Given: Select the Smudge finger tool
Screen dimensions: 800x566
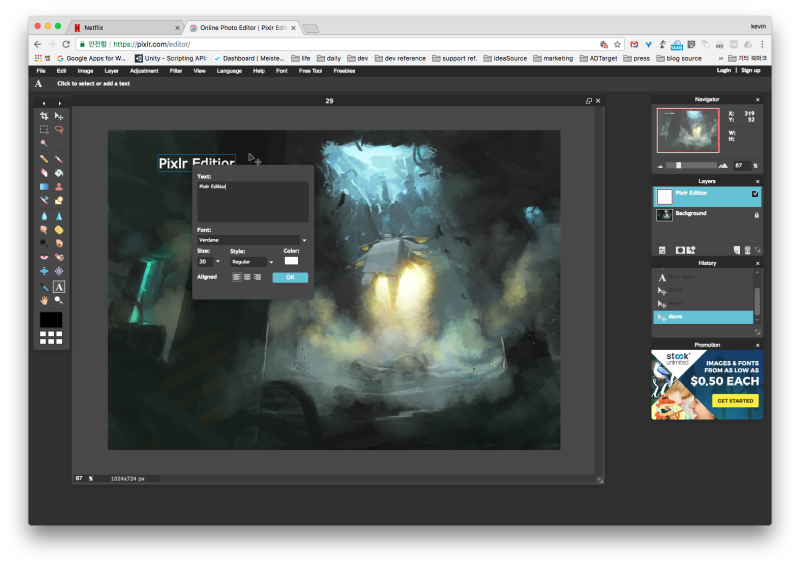Looking at the screenshot, I should click(x=44, y=230).
